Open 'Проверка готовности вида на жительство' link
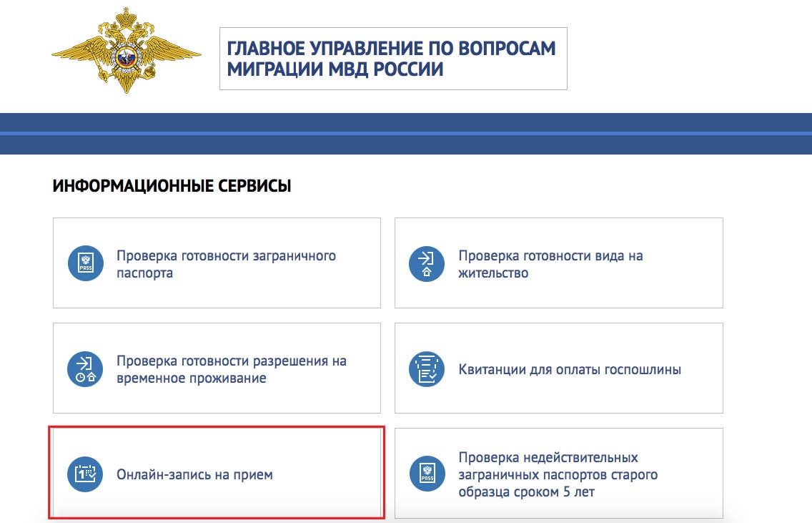812x523 pixels. tap(550, 264)
